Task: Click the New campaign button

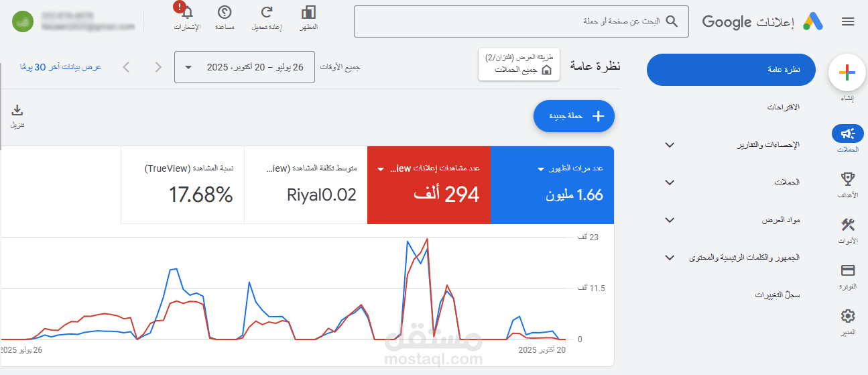Action: (574, 116)
